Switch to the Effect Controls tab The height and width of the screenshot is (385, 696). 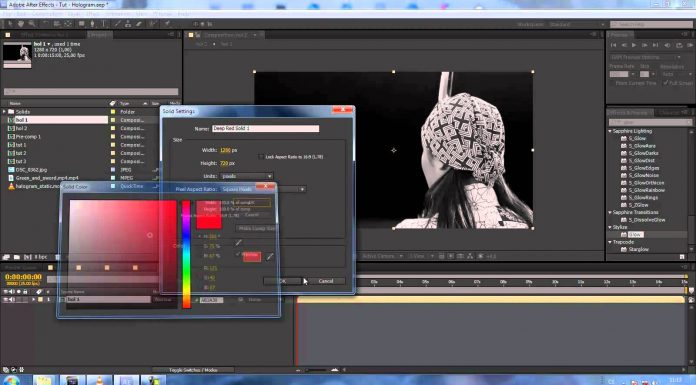44,35
